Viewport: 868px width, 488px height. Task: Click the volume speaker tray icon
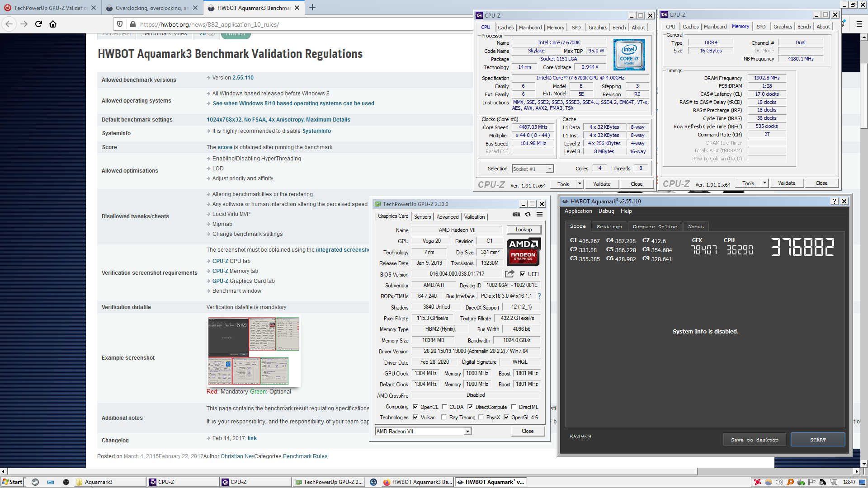(x=779, y=482)
